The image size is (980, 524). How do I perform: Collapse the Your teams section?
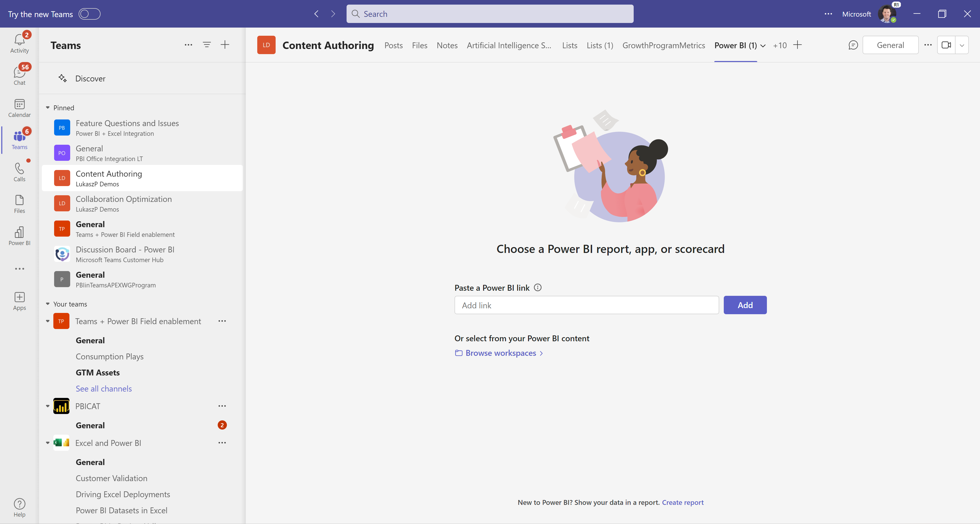click(48, 304)
